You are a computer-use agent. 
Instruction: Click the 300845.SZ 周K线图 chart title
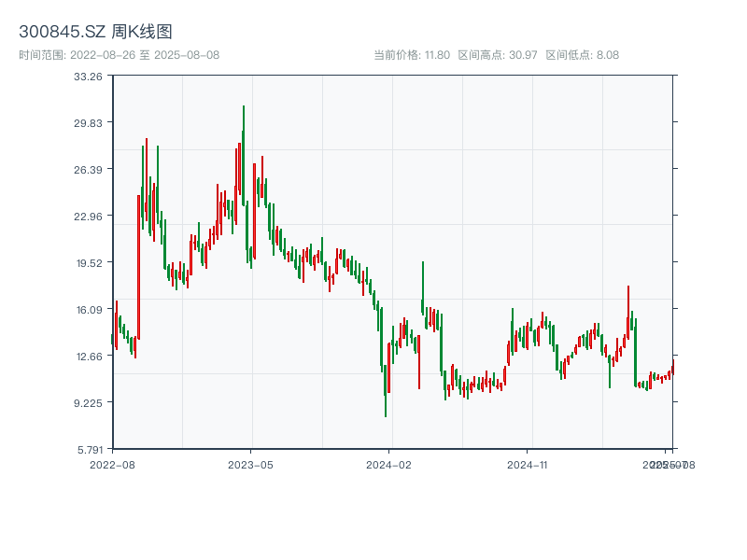tap(95, 33)
